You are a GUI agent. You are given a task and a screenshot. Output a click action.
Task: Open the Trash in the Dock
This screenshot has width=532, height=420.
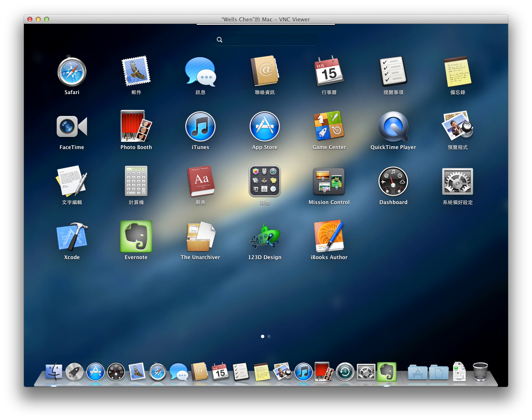[x=480, y=372]
